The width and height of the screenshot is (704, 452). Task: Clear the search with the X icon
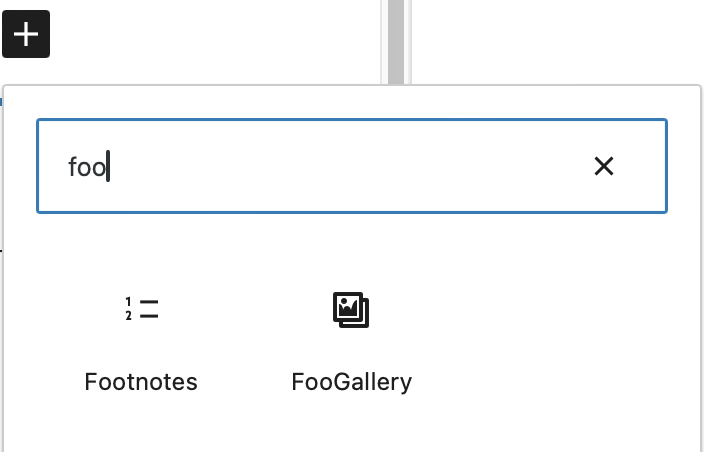603,166
